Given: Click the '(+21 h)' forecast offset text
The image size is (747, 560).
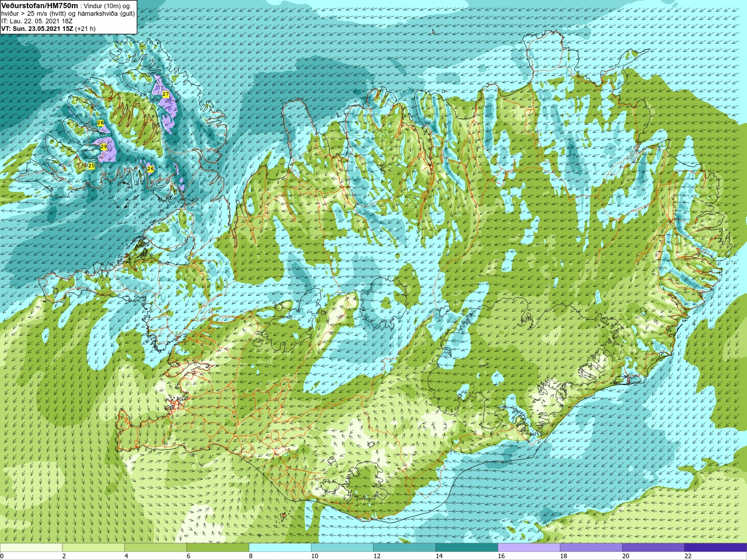Looking at the screenshot, I should [85, 29].
